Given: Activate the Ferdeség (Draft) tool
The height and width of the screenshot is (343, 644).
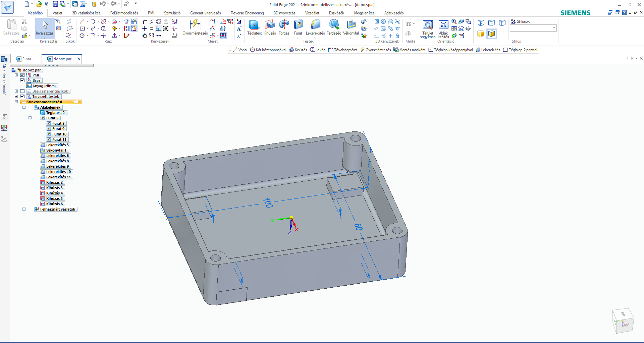Looking at the screenshot, I should [x=334, y=27].
